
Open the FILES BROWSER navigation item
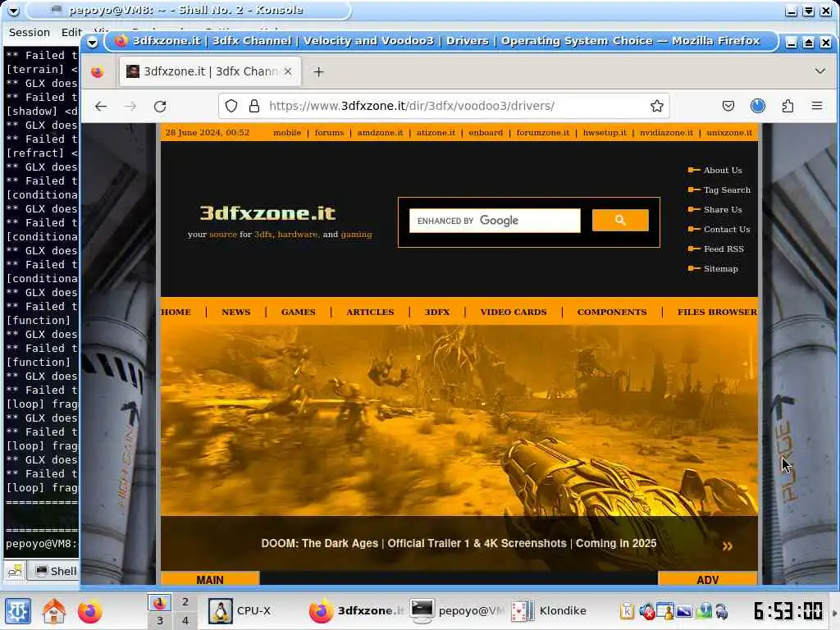pos(717,313)
